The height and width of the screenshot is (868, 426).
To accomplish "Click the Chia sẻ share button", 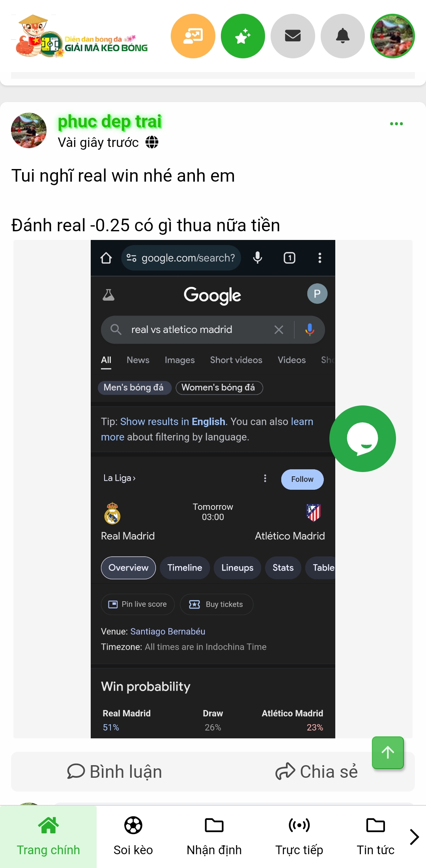I will [x=316, y=771].
